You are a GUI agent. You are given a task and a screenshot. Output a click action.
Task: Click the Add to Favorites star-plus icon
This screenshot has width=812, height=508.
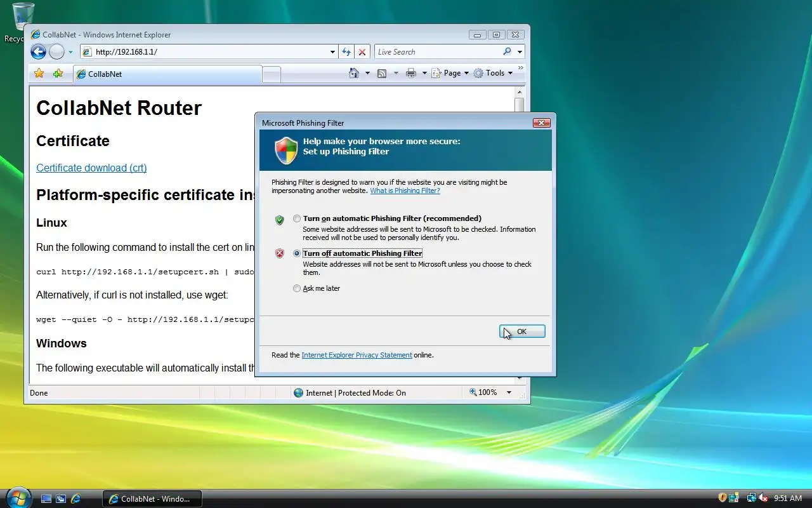58,74
